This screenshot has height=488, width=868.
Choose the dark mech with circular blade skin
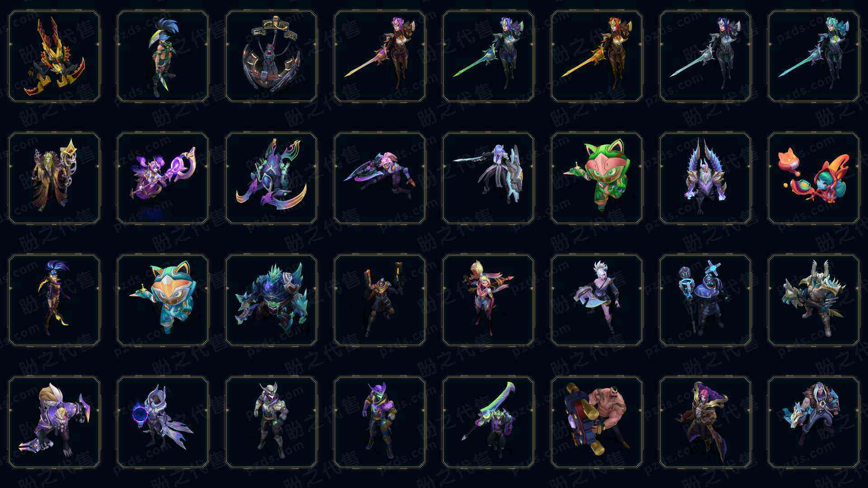point(271,56)
